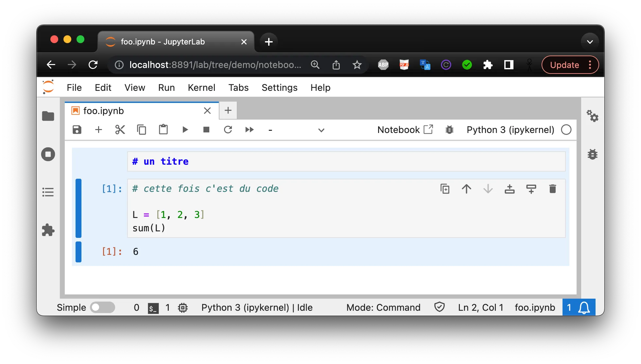Move the code cell up using the arrow
Screen dimensions: 641x364
(466, 189)
